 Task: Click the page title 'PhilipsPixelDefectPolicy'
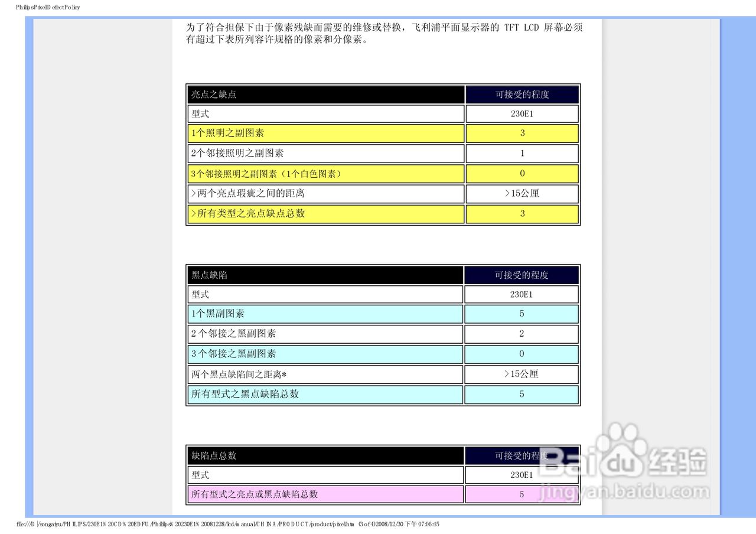(48, 7)
